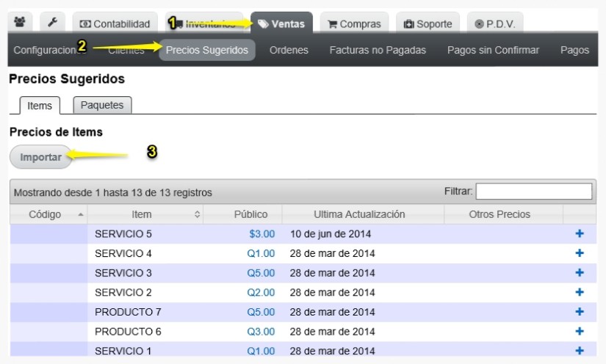Focus the Filtrar input field

533,191
